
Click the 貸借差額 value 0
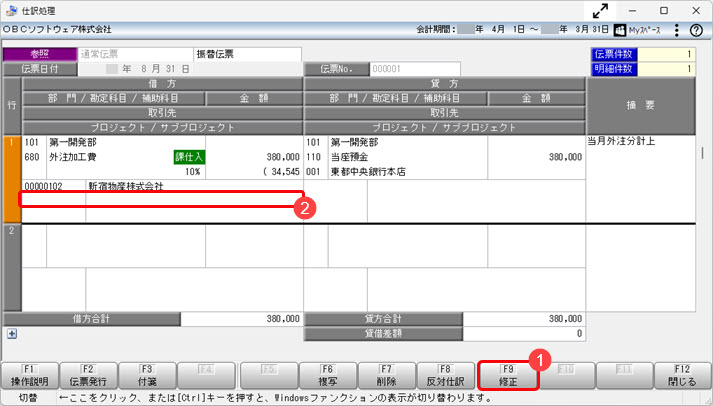(524, 334)
